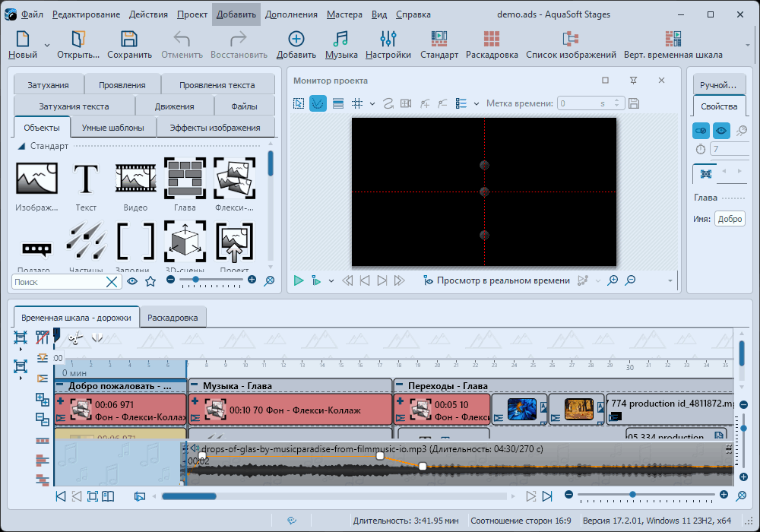
Task: Toggle the highlighted motion path button in monitor
Action: [x=318, y=103]
